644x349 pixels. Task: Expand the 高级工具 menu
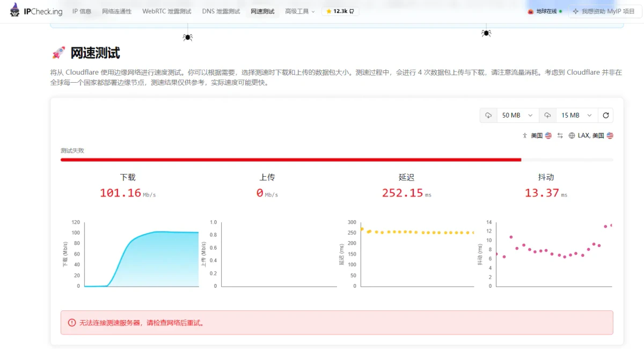coord(300,11)
